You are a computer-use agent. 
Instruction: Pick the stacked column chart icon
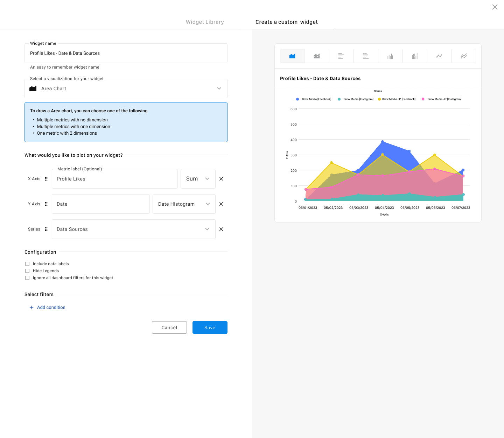click(x=415, y=56)
